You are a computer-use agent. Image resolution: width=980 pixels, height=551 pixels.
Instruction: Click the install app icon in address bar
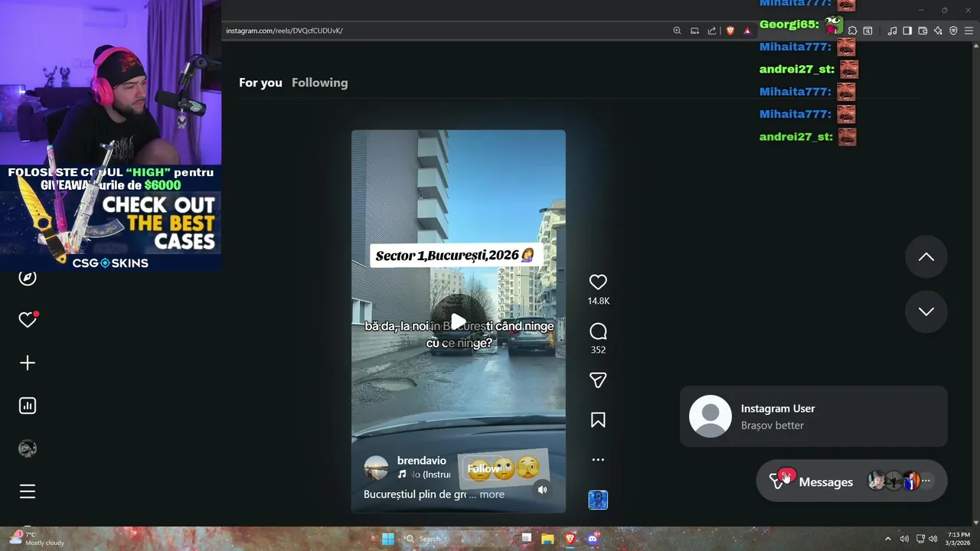[694, 31]
